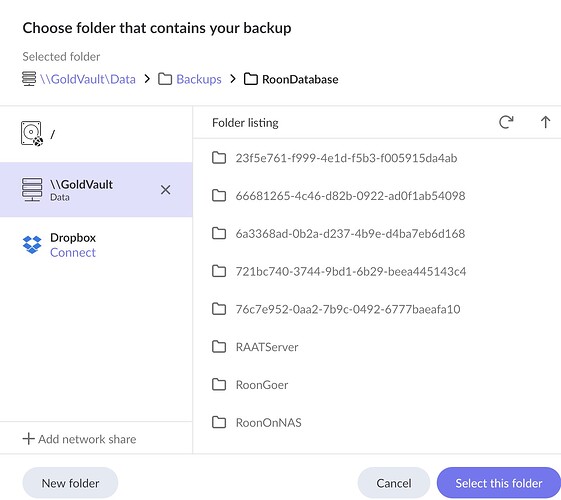Connect a Dropbox account
Image resolution: width=561 pixels, height=500 pixels.
73,253
